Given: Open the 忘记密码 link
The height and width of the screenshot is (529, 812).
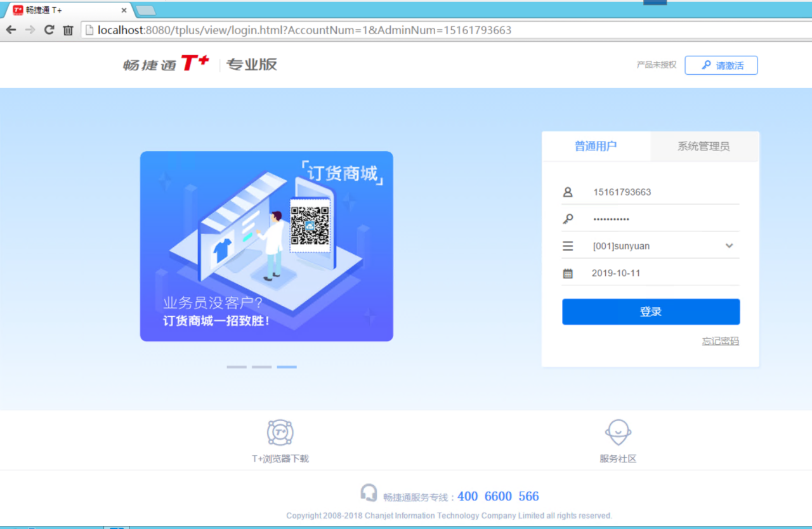Looking at the screenshot, I should point(720,341).
